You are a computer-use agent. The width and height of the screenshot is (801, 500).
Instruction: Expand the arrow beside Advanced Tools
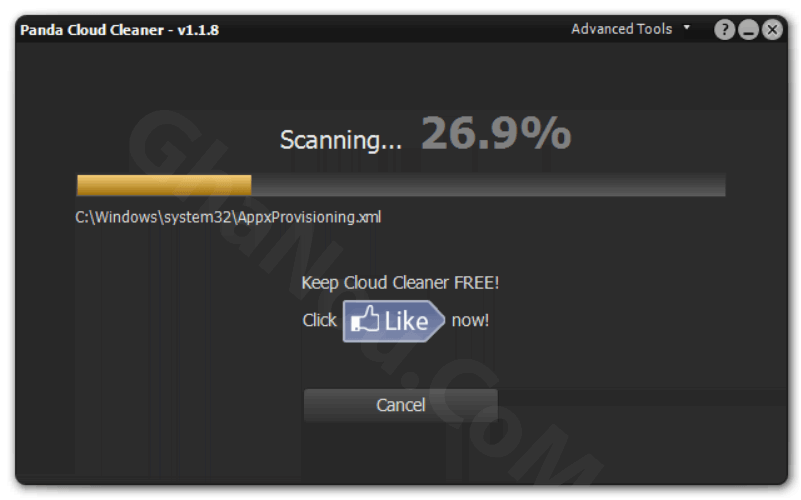click(x=687, y=27)
